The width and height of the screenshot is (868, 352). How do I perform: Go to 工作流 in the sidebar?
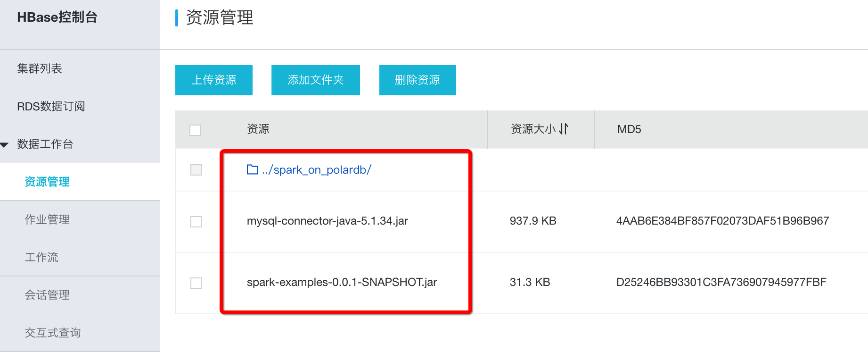[41, 257]
